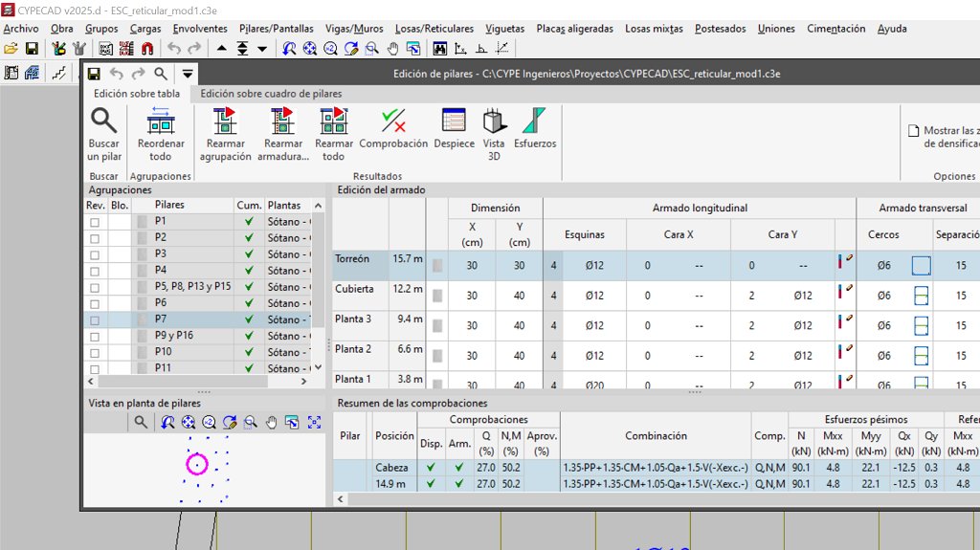This screenshot has width=980, height=550.
Task: Toggle Rev. checkbox for P4
Action: pyautogui.click(x=95, y=271)
